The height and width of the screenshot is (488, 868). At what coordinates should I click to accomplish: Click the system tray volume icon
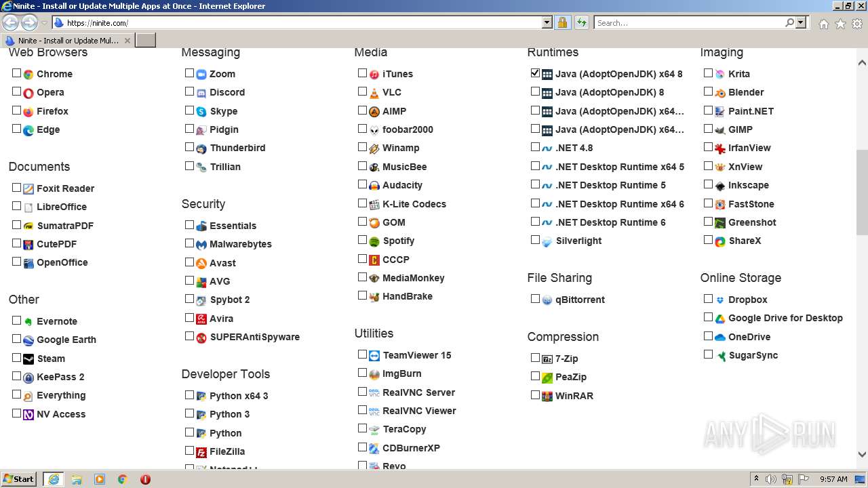click(771, 479)
